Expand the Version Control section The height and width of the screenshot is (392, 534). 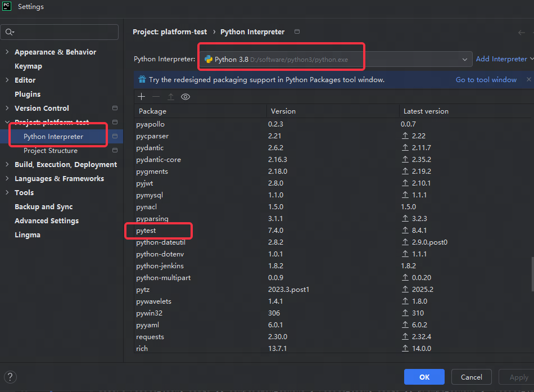pyautogui.click(x=7, y=108)
